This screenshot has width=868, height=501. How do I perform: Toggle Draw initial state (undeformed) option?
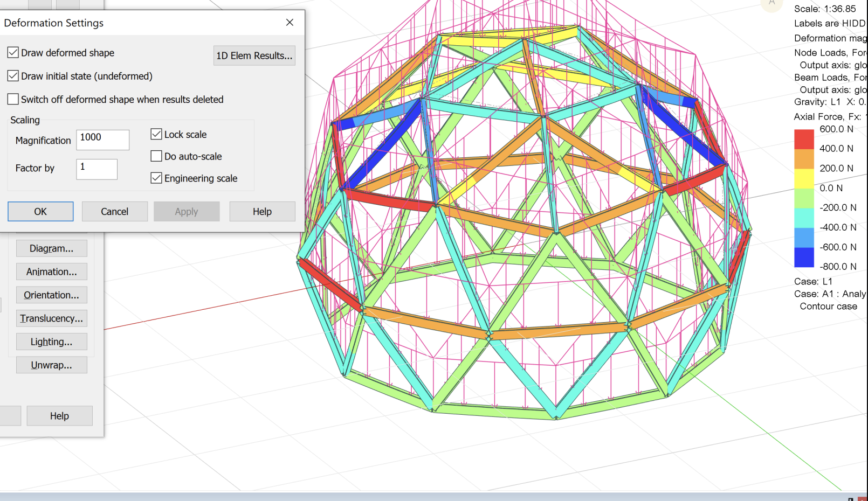pyautogui.click(x=13, y=76)
